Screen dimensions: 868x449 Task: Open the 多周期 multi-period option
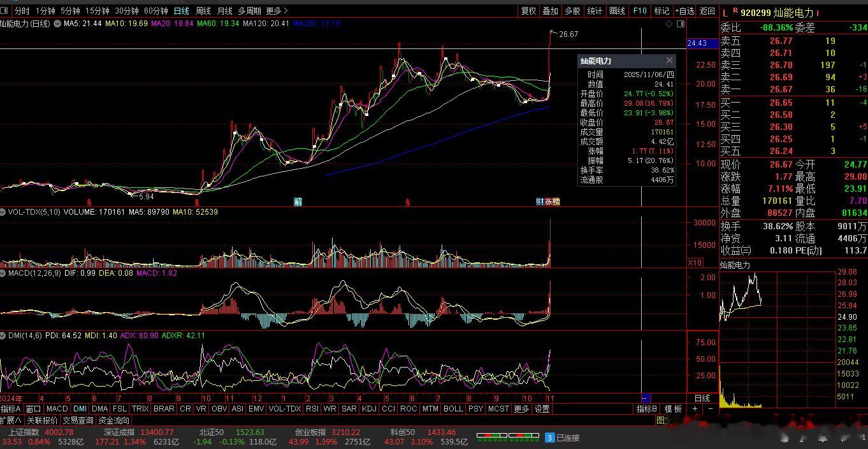point(249,11)
